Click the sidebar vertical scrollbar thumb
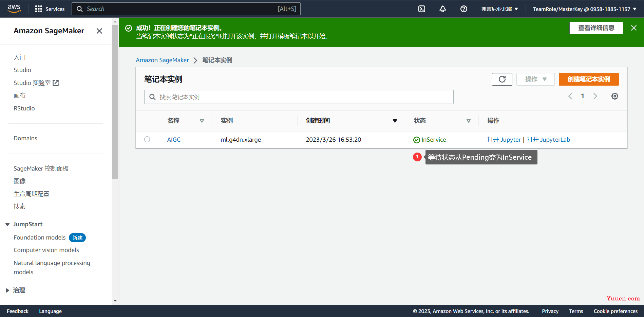Screen dimensions: 644x317 pos(115,101)
